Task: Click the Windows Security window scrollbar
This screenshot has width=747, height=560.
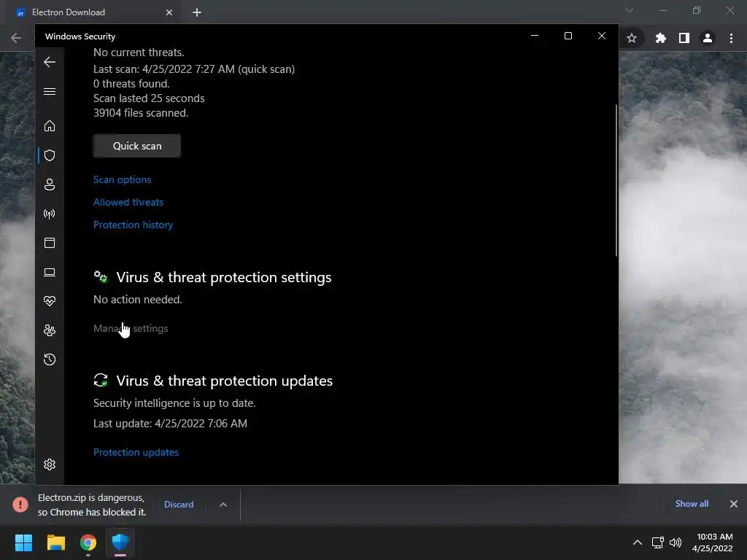Action: (x=616, y=180)
